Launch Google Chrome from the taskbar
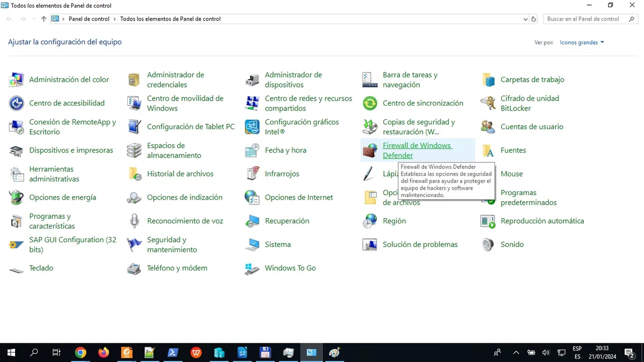This screenshot has height=362, width=644. [x=80, y=352]
